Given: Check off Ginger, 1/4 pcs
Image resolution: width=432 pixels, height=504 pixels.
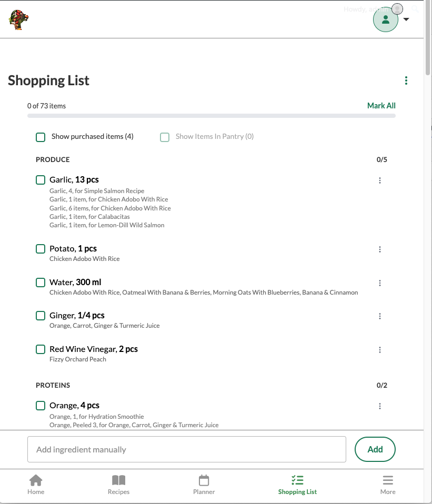Looking at the screenshot, I should coord(41,316).
